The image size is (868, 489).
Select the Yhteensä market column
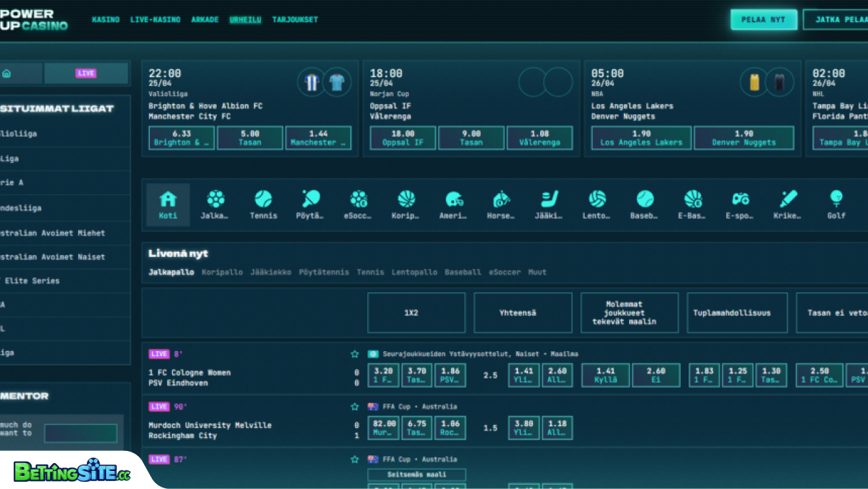523,313
